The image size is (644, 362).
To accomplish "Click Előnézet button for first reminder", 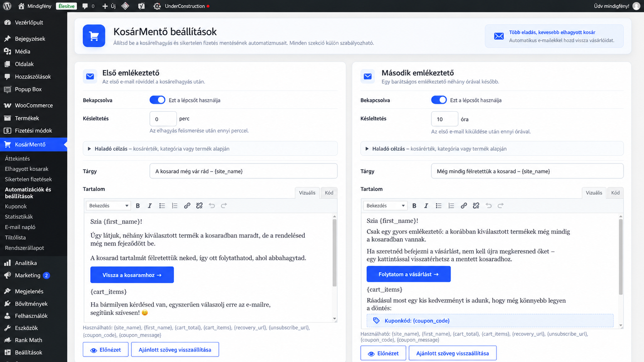I will point(106,350).
